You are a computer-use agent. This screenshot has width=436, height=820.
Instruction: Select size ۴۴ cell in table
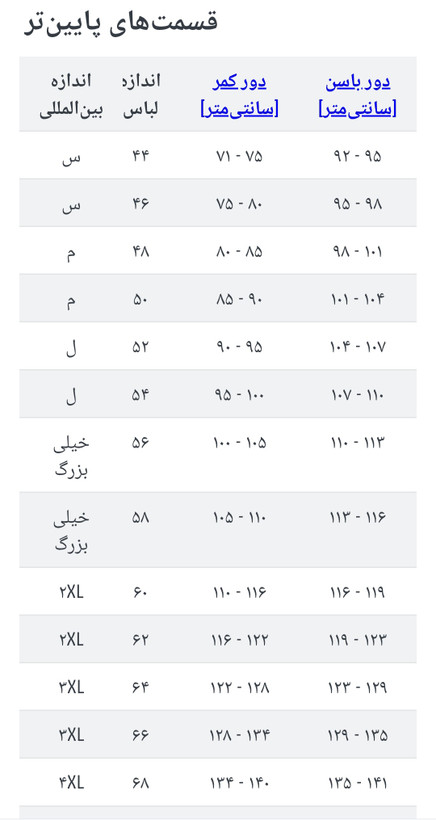tap(141, 156)
